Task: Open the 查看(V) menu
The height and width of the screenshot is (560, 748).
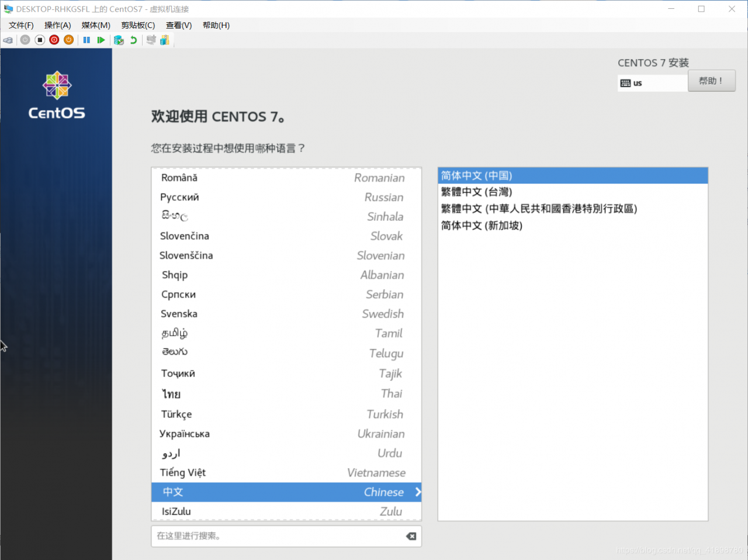Action: [x=179, y=25]
